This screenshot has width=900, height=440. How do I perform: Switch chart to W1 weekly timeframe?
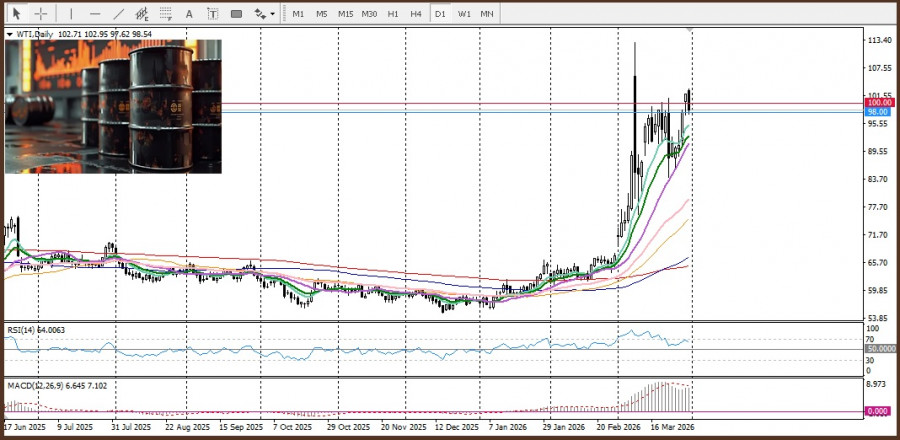[464, 14]
